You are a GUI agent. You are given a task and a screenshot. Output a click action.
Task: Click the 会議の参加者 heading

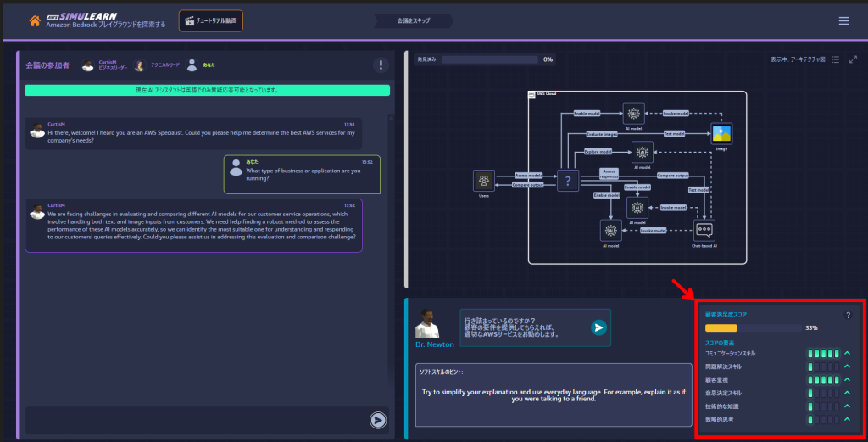pyautogui.click(x=47, y=65)
